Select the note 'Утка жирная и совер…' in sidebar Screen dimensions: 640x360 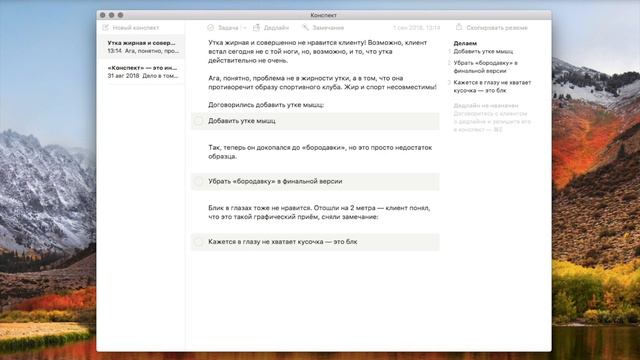(x=141, y=47)
